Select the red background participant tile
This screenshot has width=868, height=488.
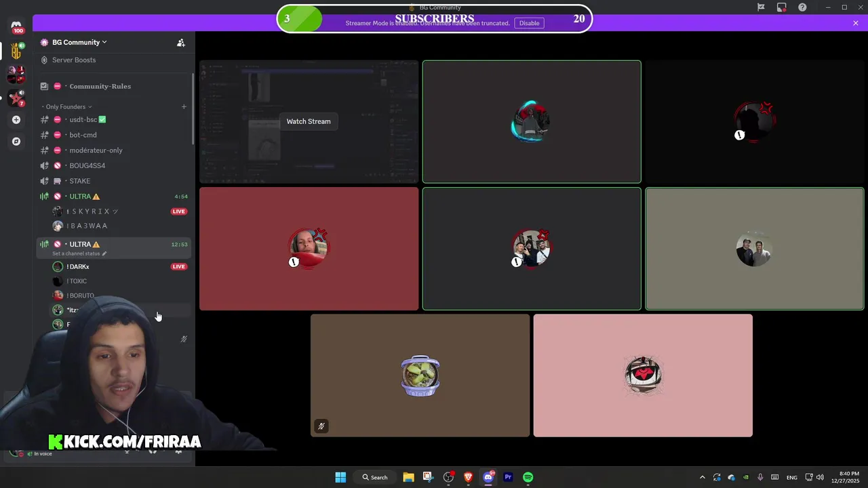(x=309, y=249)
